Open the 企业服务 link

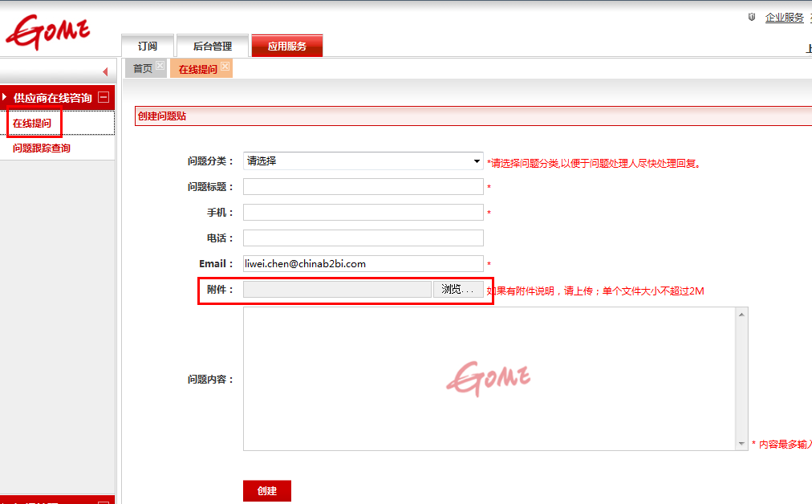tap(784, 17)
